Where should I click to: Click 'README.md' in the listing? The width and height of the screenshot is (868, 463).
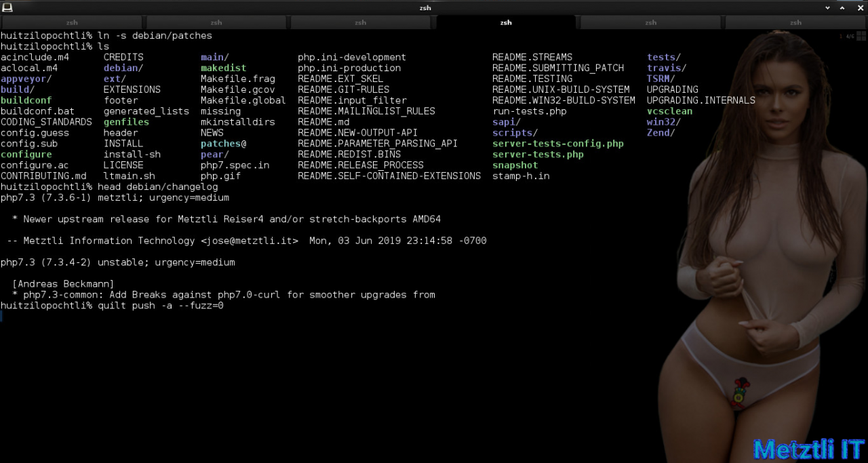tap(323, 122)
